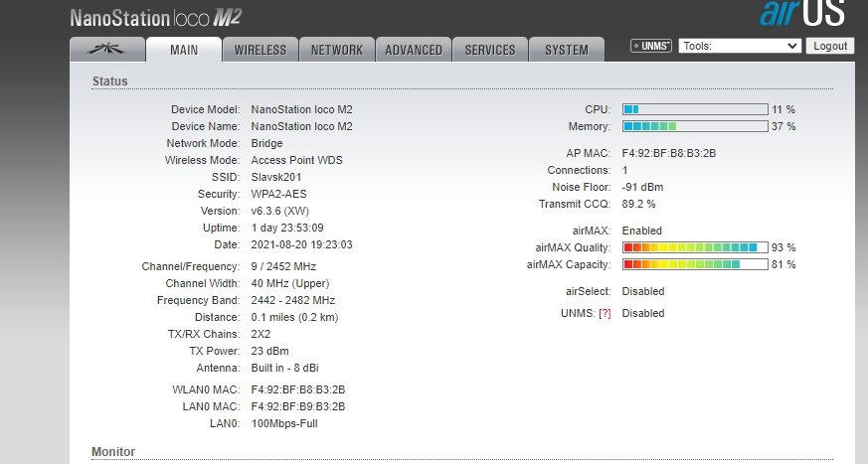The height and width of the screenshot is (464, 868).
Task: Click the airMAX Capacity 81 % text
Action: point(783,264)
